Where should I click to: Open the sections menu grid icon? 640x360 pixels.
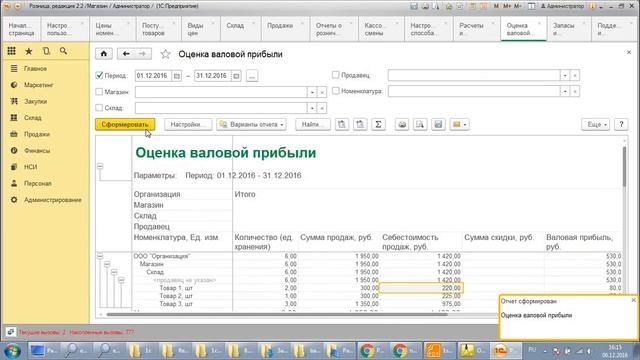11,51
